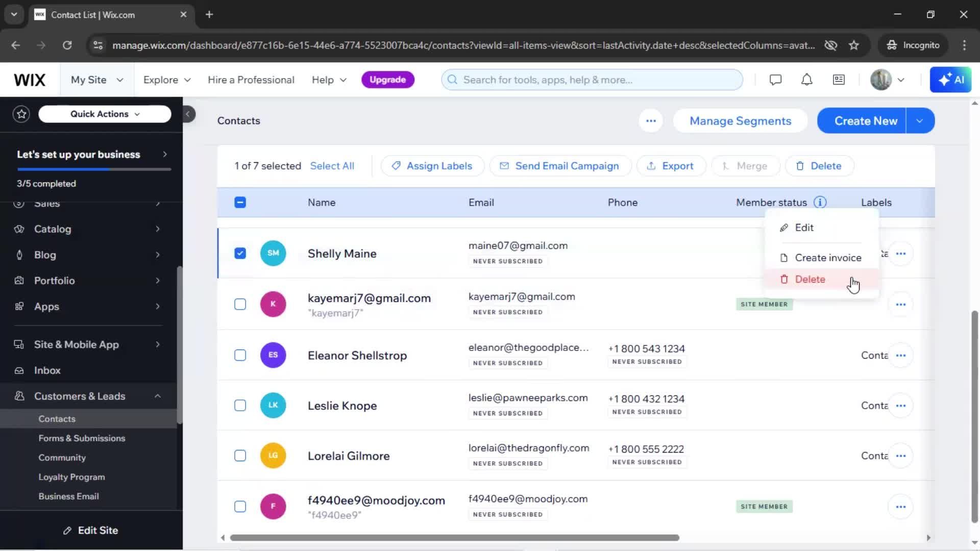The width and height of the screenshot is (980, 551).
Task: Open the Explore dropdown
Action: coord(167,80)
